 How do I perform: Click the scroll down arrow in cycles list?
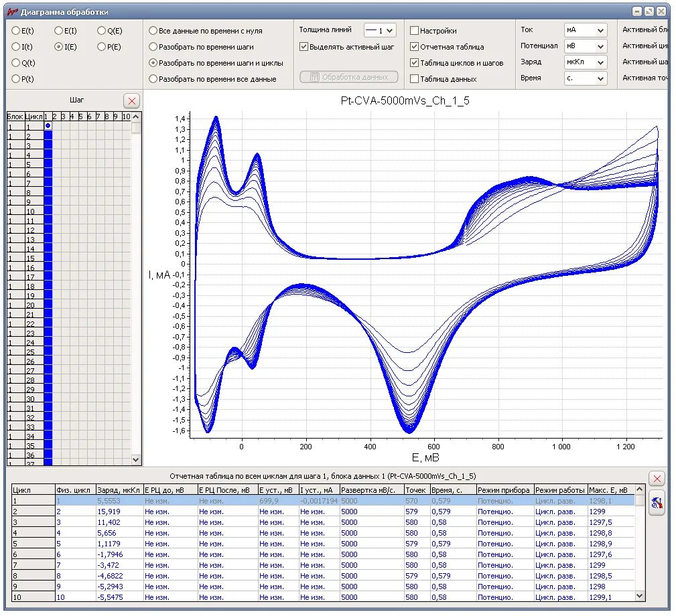(x=136, y=459)
